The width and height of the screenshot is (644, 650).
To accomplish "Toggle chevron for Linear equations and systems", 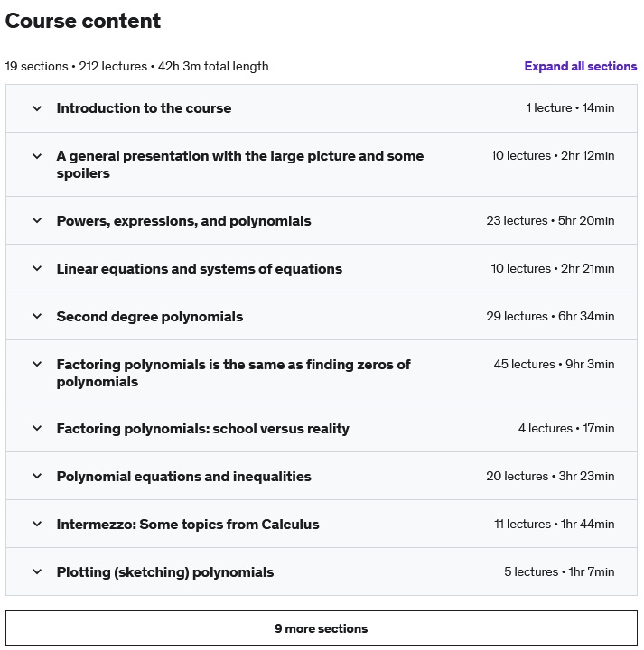I will (37, 269).
